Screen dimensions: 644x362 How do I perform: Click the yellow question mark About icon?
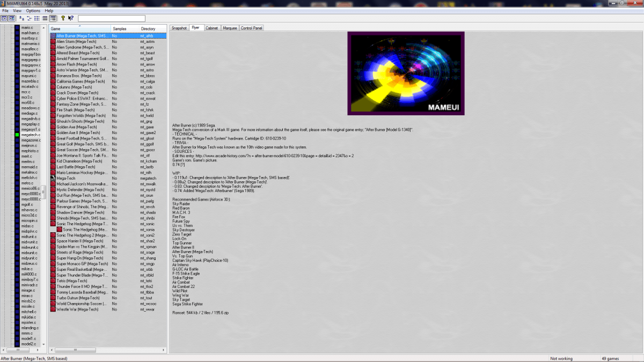63,18
